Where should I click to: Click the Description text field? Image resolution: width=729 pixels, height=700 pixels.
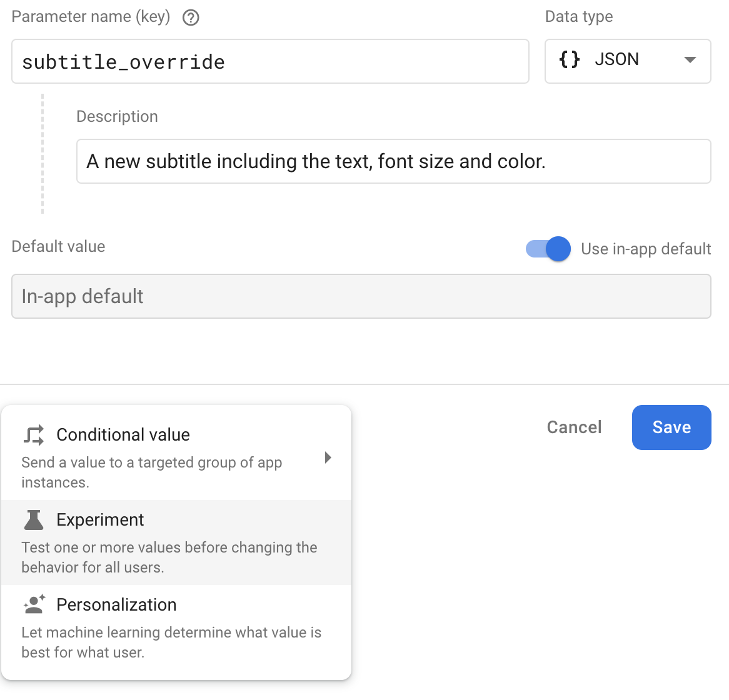click(393, 161)
